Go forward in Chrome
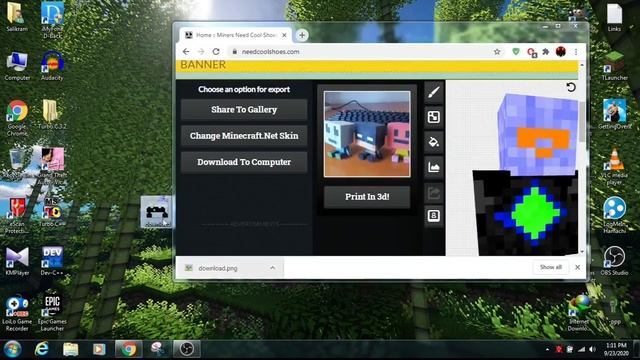The image size is (640, 360). pos(201,52)
